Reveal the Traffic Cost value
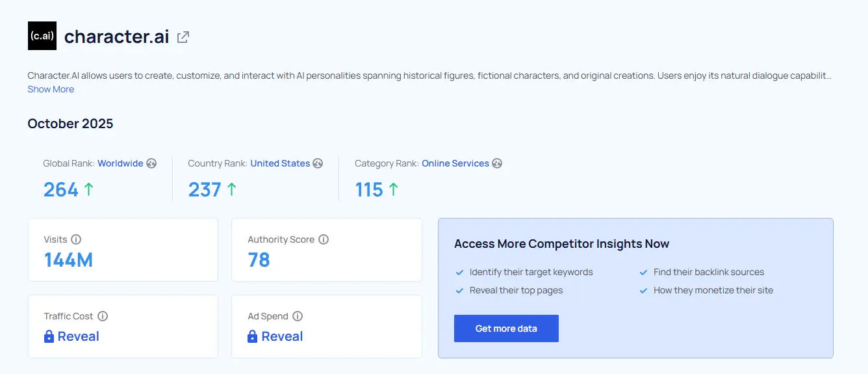The height and width of the screenshot is (374, 868). tap(78, 336)
